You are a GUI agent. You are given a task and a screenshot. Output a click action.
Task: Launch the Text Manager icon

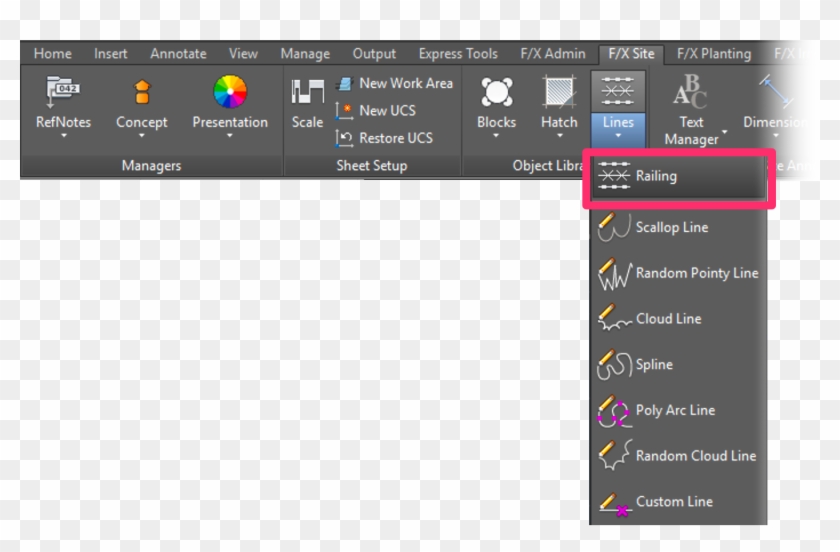(x=691, y=94)
